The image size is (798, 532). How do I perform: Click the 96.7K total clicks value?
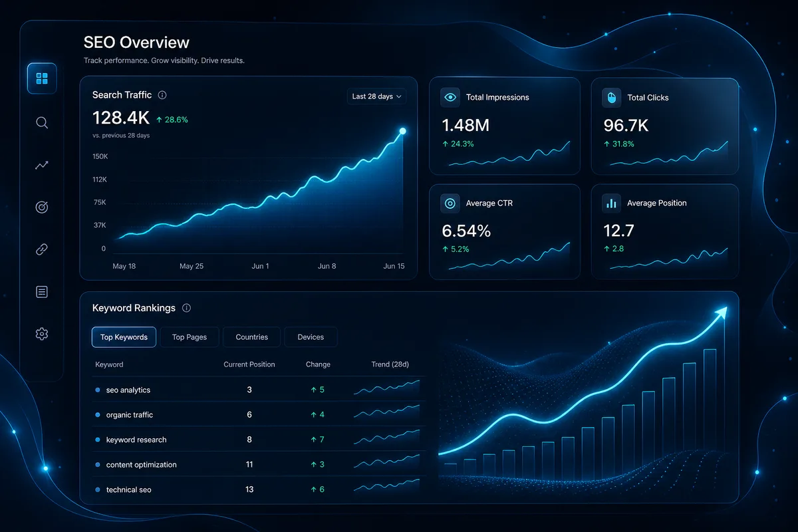626,124
